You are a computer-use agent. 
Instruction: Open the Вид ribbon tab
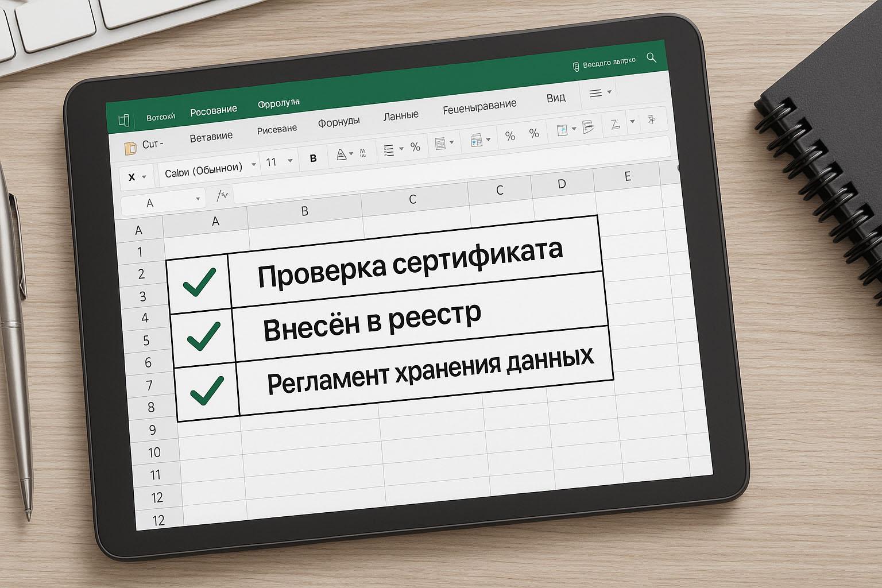click(555, 98)
